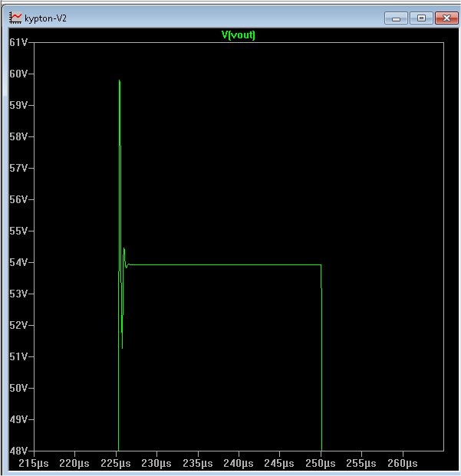Image resolution: width=461 pixels, height=476 pixels.
Task: Click the 53V axis label
Action: (18, 294)
